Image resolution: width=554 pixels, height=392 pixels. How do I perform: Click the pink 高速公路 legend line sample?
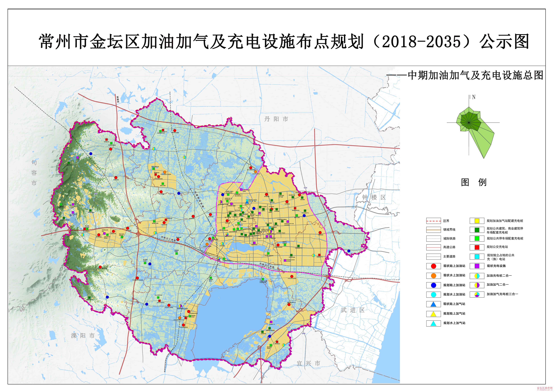433,247
